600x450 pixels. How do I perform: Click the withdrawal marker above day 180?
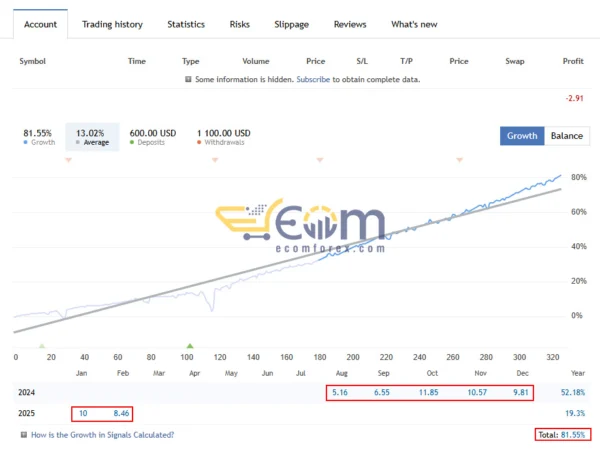click(320, 160)
